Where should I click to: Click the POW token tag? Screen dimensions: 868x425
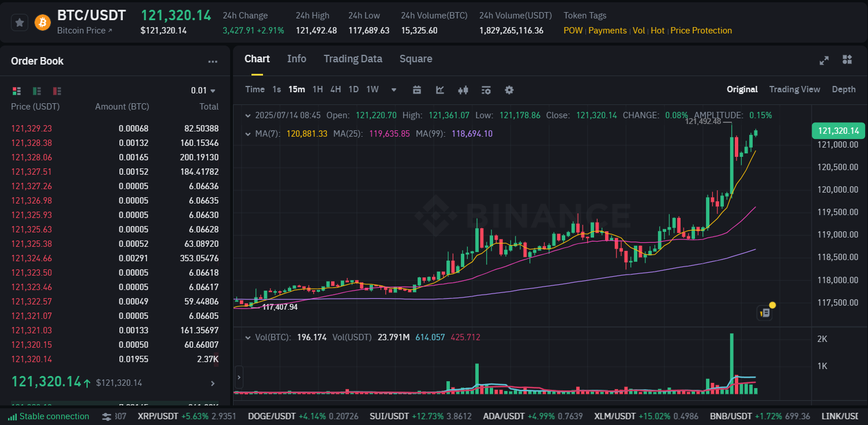pyautogui.click(x=573, y=31)
